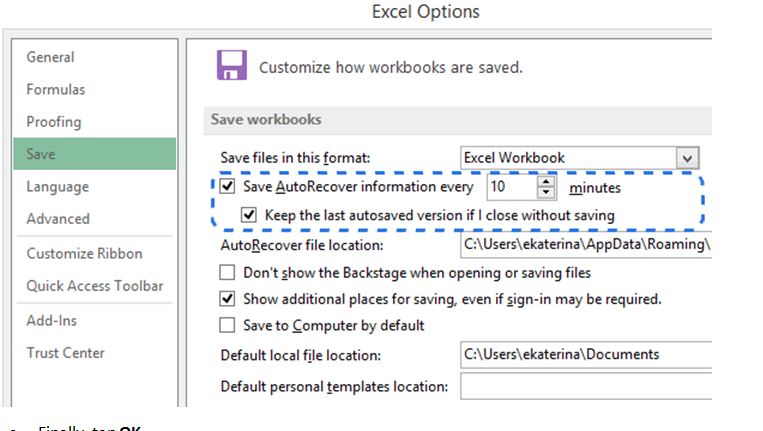This screenshot has height=431, width=763.
Task: Toggle Save AutoRecover information checkbox
Action: (x=227, y=186)
